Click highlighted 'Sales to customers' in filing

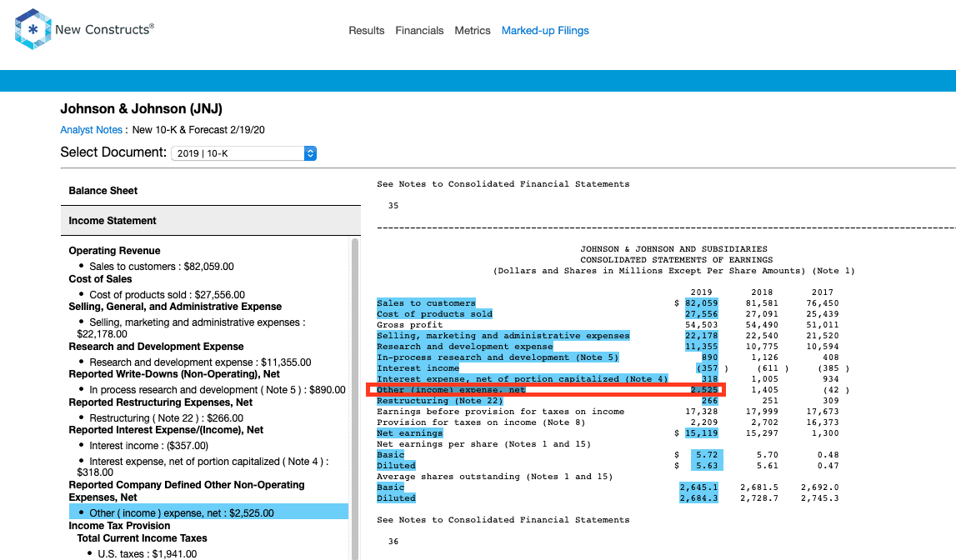coord(426,303)
